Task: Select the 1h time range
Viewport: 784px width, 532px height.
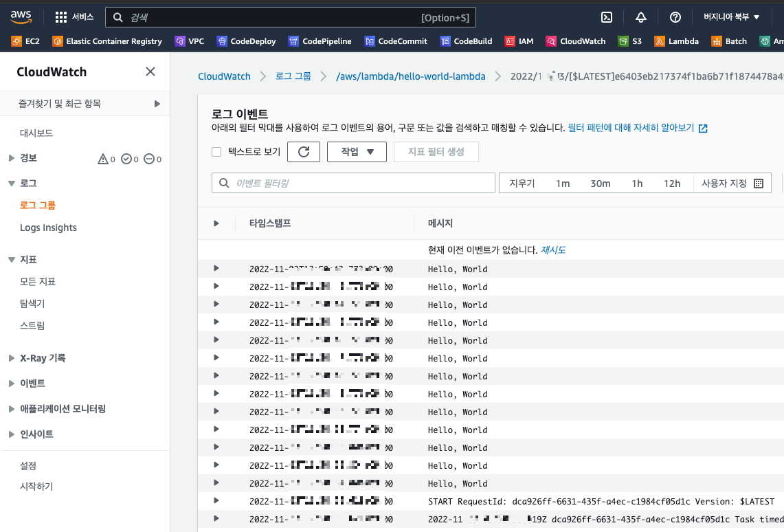Action: click(637, 184)
